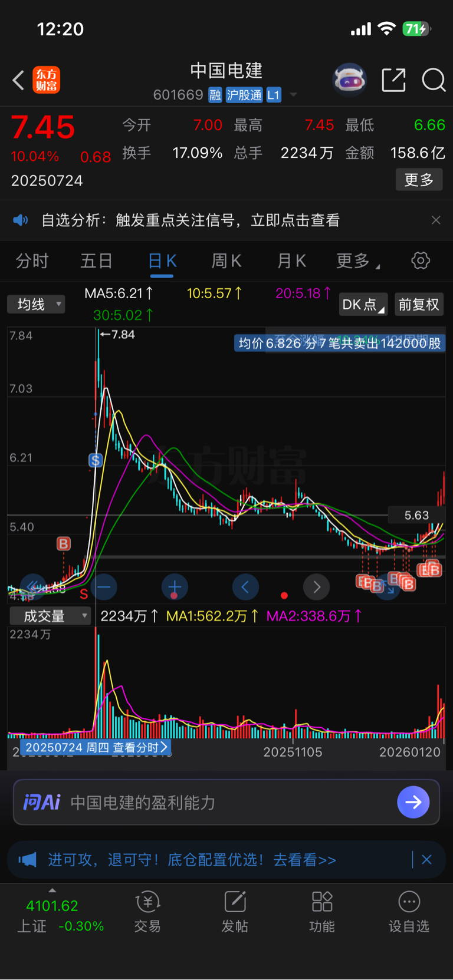
Task: Tap the 均价 6.826 sell info banner
Action: pyautogui.click(x=339, y=343)
